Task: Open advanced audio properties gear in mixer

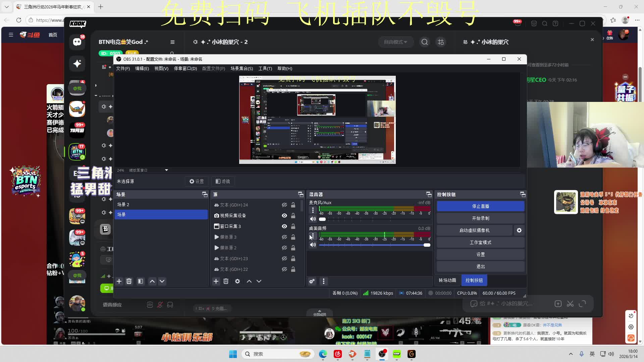Action: pos(312,281)
